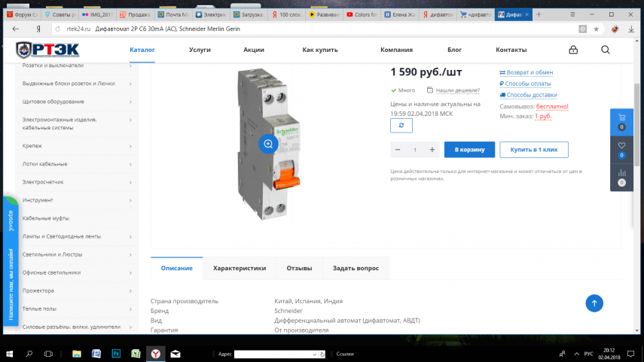The image size is (644, 362).
Task: Open the shopping cart side icon
Action: click(621, 121)
